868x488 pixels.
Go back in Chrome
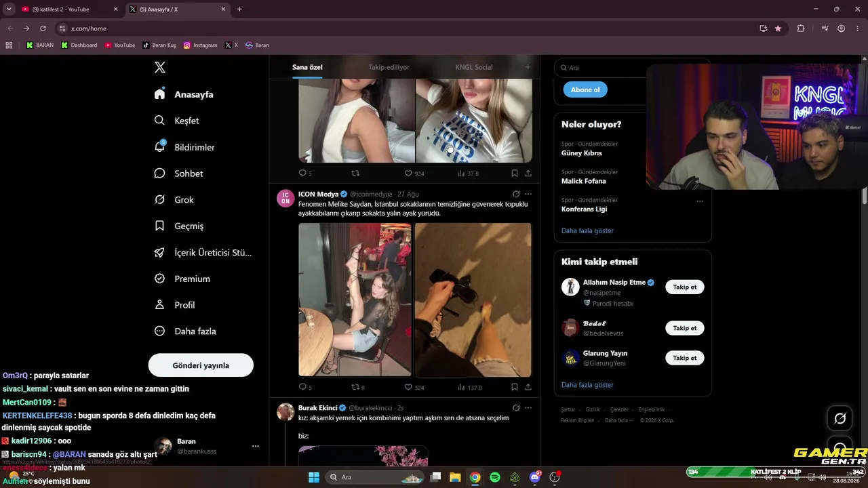[x=10, y=28]
